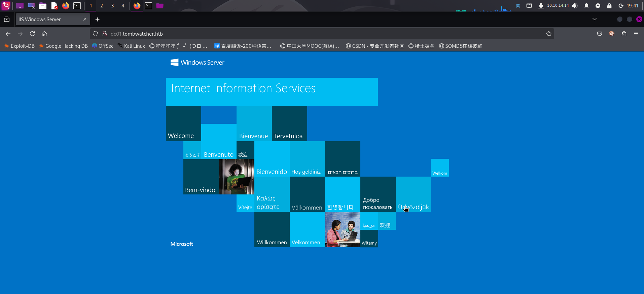Open a new browser tab
Screen dimensions: 644x294
[x=98, y=20]
